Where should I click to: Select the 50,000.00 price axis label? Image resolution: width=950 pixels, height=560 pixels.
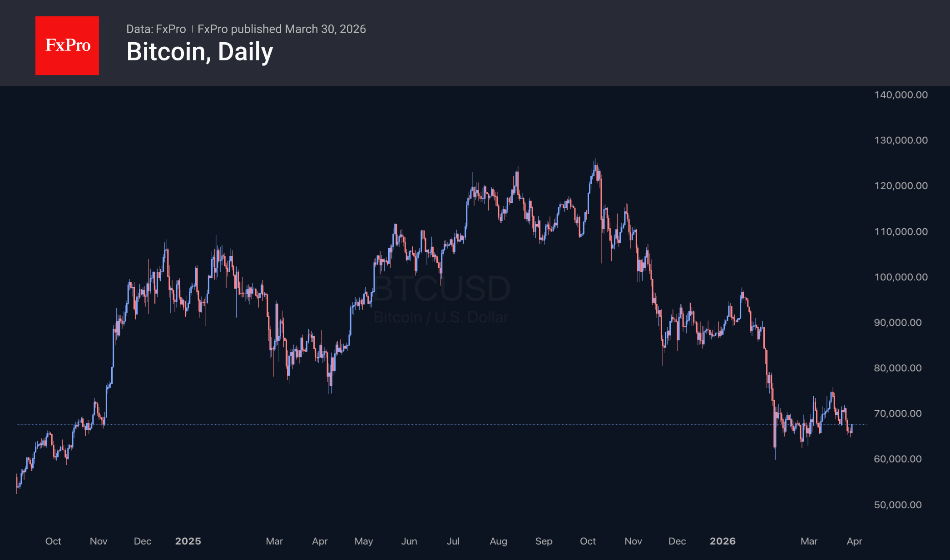tap(897, 505)
